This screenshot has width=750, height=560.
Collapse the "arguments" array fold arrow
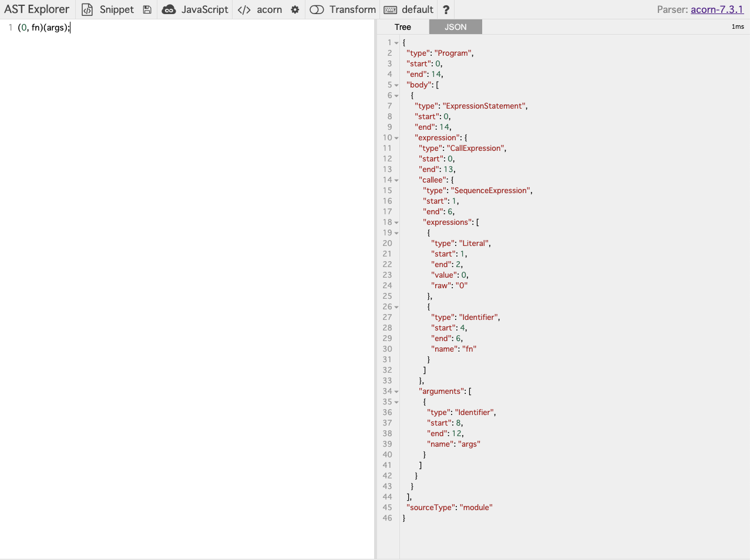[x=396, y=392]
